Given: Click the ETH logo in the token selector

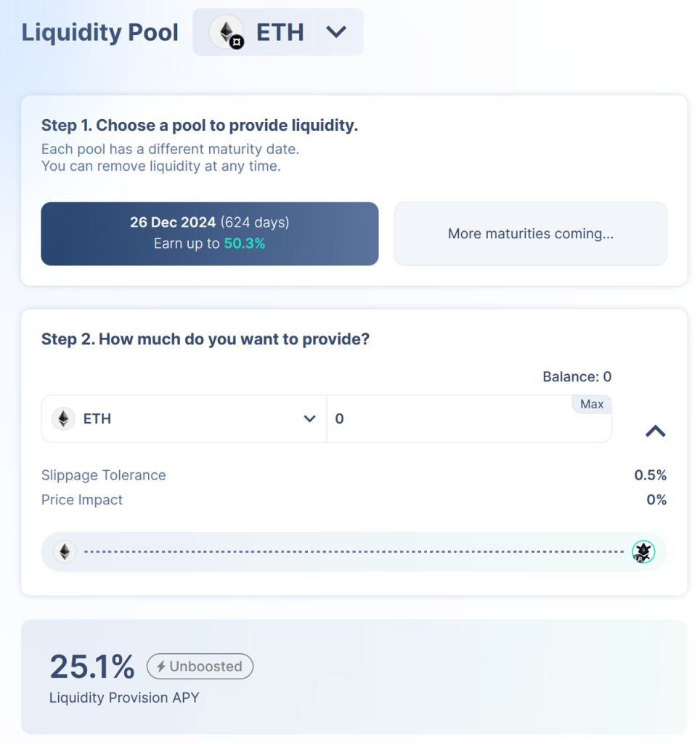Looking at the screenshot, I should tap(64, 419).
